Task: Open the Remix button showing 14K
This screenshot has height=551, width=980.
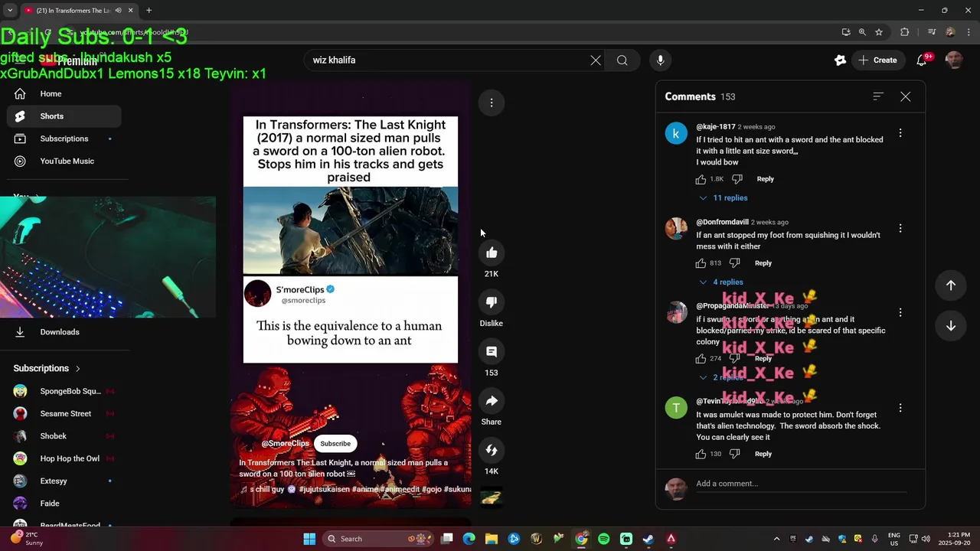Action: (x=492, y=450)
